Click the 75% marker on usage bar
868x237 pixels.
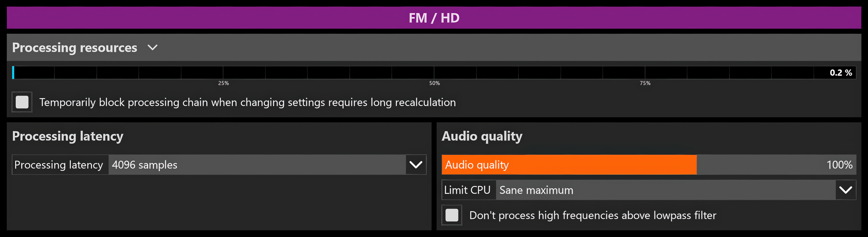click(x=645, y=83)
